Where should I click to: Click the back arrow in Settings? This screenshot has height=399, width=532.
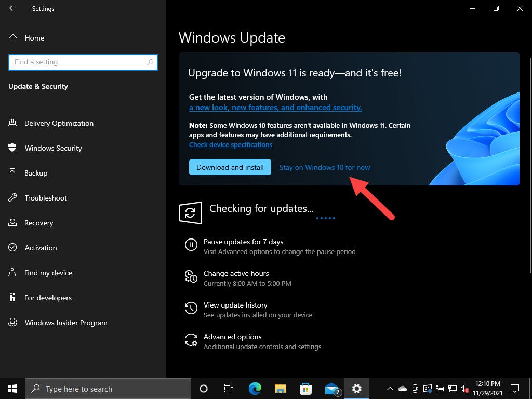[11, 8]
